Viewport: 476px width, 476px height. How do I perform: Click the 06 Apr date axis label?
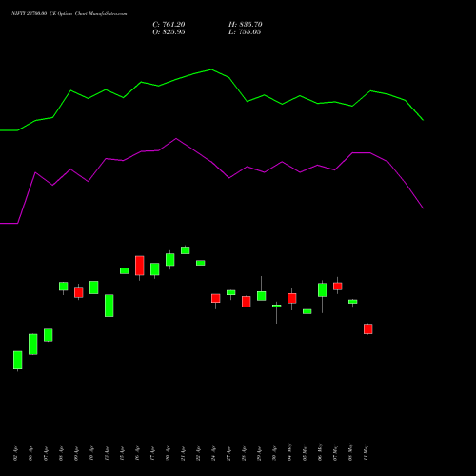coord(30,453)
